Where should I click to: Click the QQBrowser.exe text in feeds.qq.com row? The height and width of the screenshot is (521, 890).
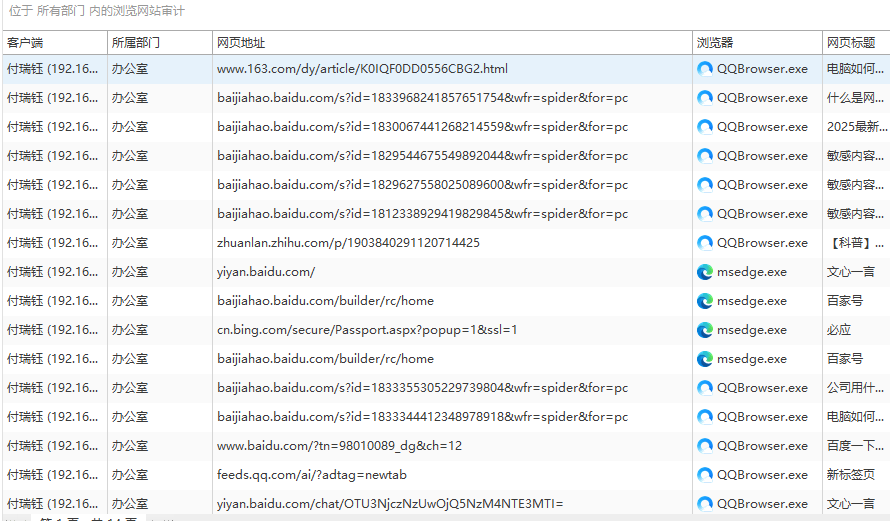click(762, 475)
